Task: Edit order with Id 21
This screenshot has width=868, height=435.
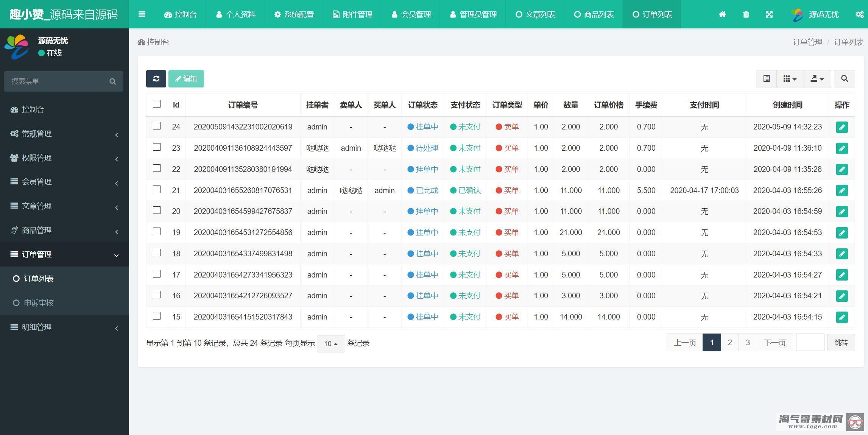Action: [842, 190]
